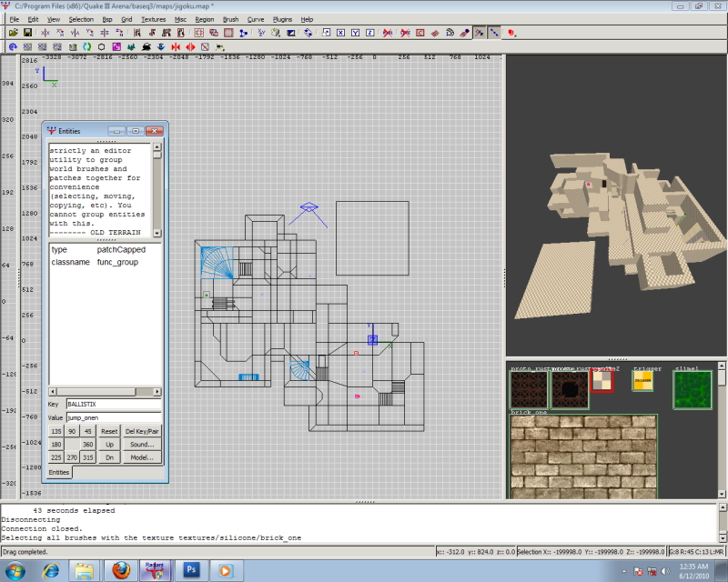728x582 pixels.
Task: Click the tree planter icon
Action: 131,47
